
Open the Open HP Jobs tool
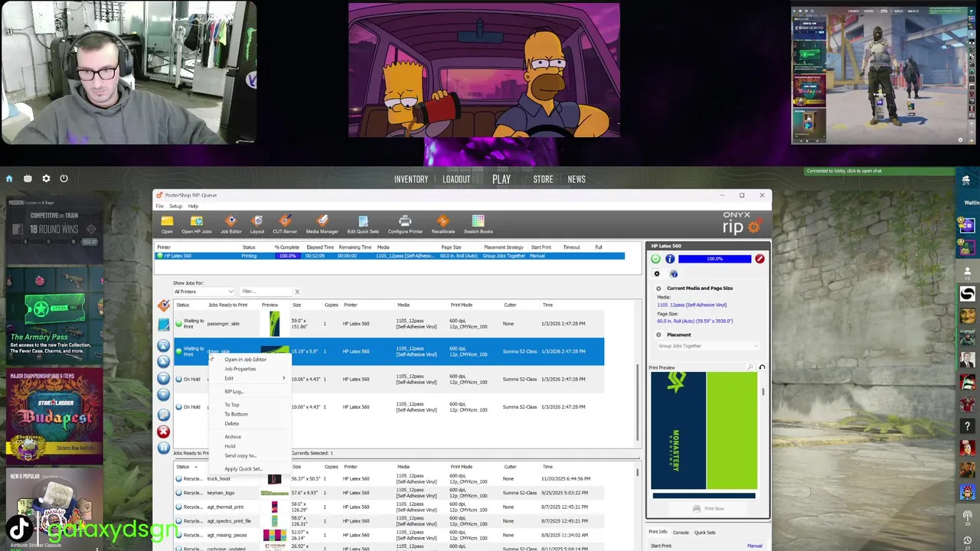click(x=196, y=223)
